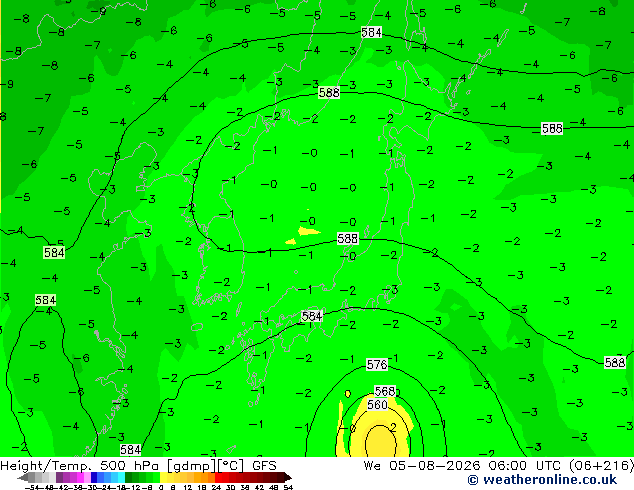Select the 584 contour label at the map top
Viewport: 634px width, 490px height.
pos(371,32)
